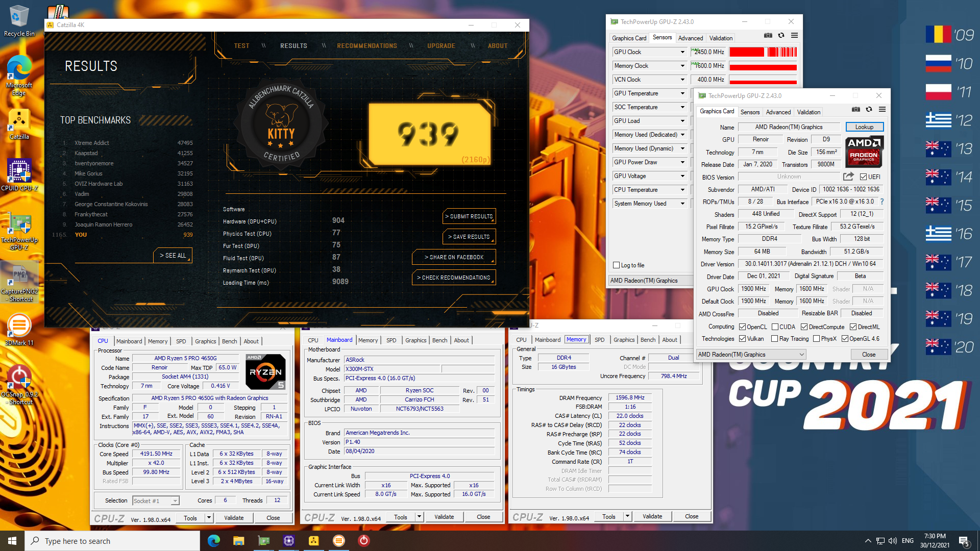Open File Explorer from taskbar
980x551 pixels.
(x=238, y=541)
